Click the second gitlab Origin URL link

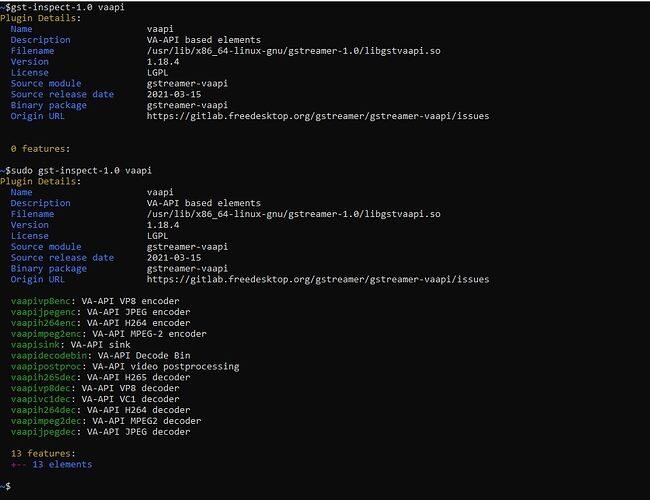(318, 279)
